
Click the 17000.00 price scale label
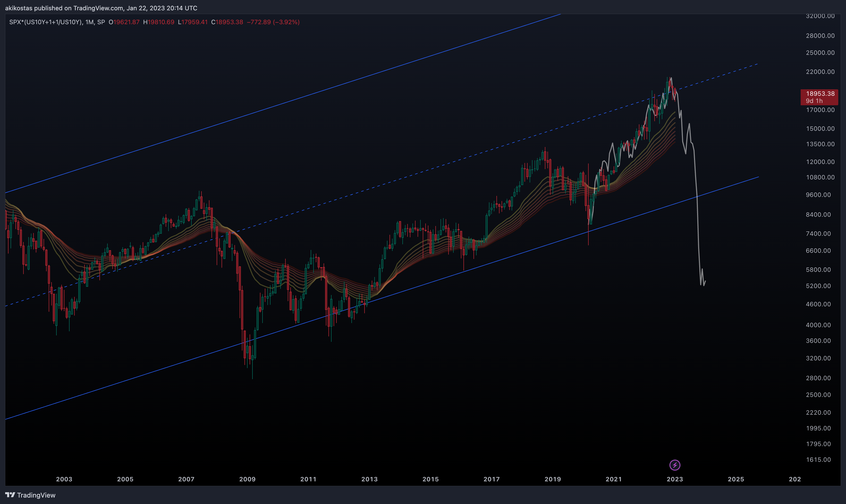[x=820, y=110]
